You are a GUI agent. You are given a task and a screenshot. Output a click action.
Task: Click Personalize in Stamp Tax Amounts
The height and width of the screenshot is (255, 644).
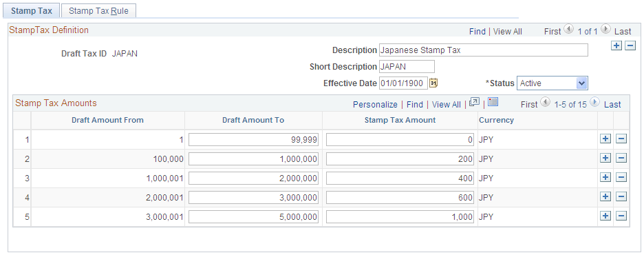(375, 105)
